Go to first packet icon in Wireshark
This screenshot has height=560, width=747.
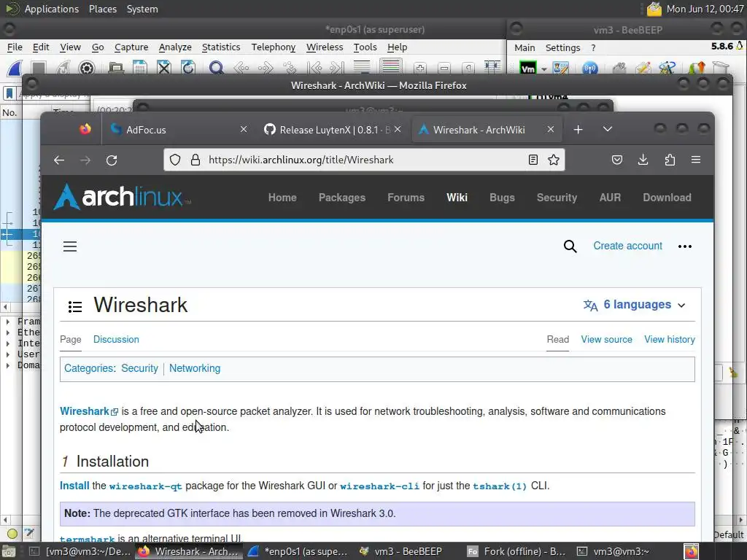(x=314, y=68)
